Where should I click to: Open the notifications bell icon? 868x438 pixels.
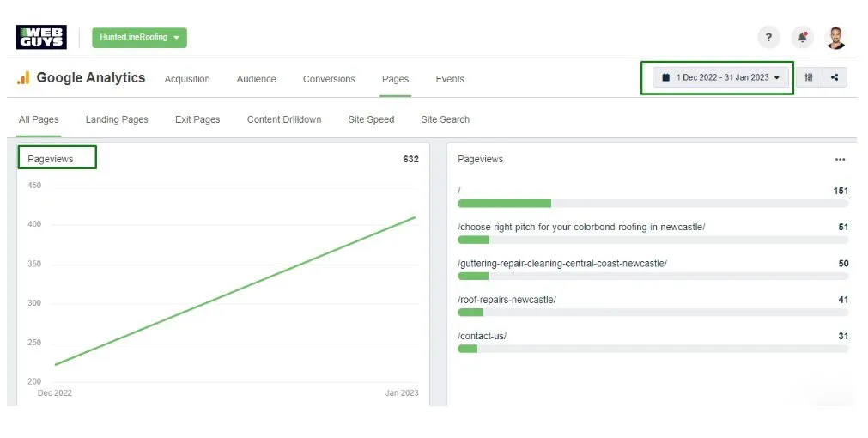(x=802, y=38)
